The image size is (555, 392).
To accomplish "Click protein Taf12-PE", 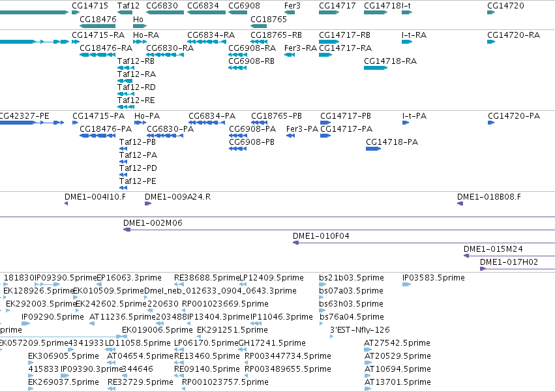I will tap(138, 181).
